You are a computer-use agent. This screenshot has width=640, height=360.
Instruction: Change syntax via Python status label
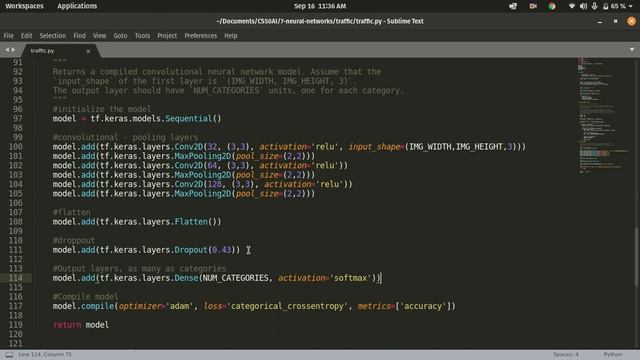[x=613, y=355]
